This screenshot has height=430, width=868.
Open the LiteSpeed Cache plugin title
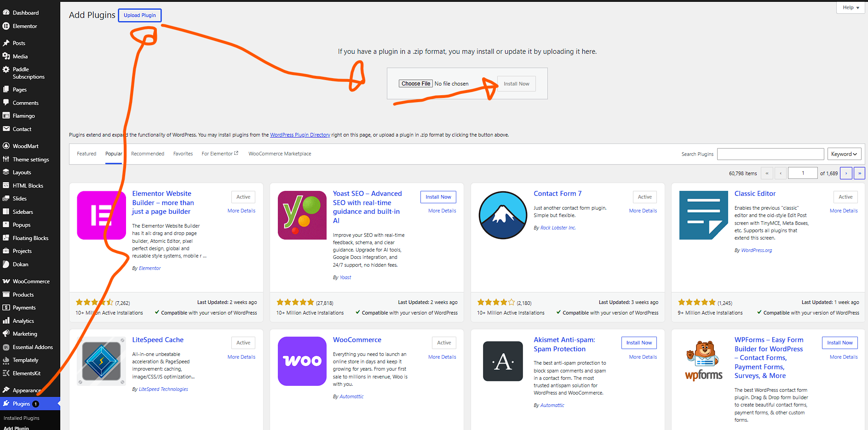(x=158, y=340)
